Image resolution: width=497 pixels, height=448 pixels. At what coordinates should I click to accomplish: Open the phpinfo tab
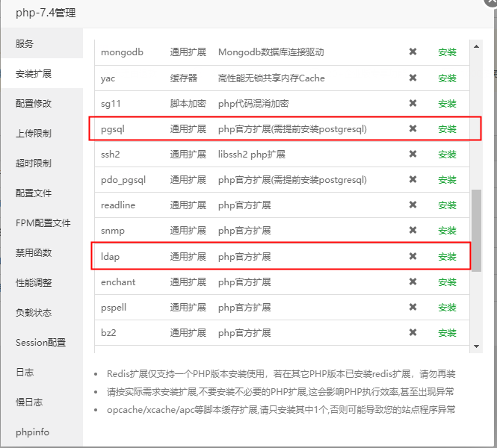pyautogui.click(x=31, y=432)
